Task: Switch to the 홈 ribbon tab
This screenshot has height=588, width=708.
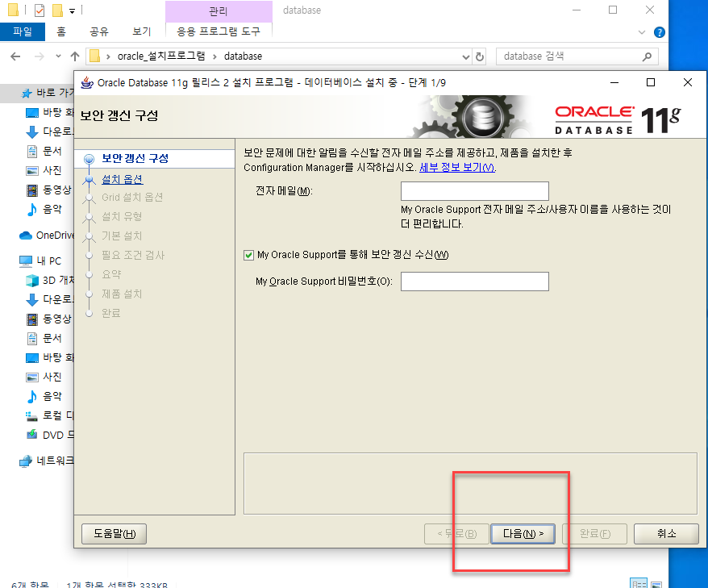Action: click(x=61, y=31)
